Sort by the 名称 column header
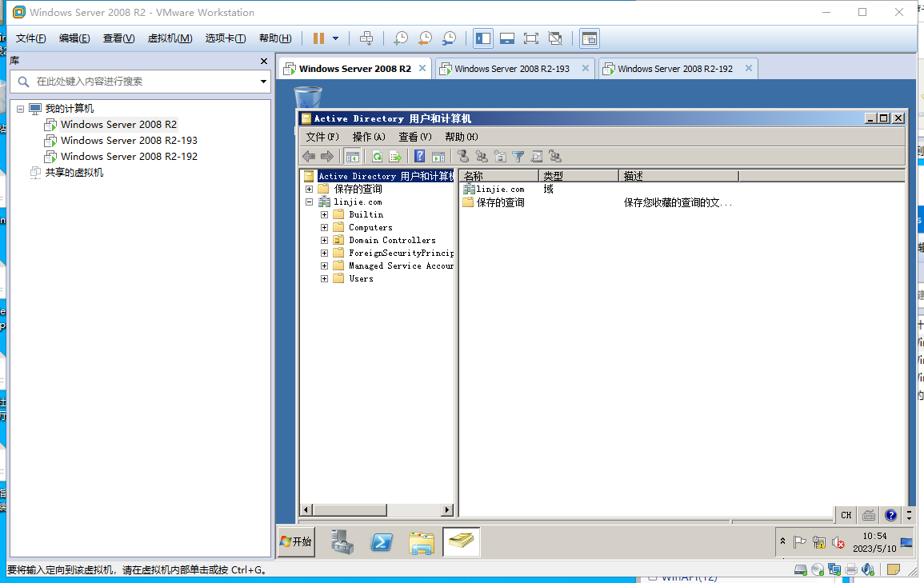The image size is (924, 583). pyautogui.click(x=498, y=176)
